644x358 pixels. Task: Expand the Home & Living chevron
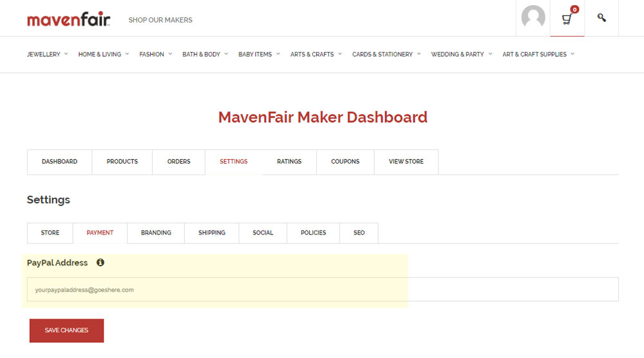pos(127,54)
